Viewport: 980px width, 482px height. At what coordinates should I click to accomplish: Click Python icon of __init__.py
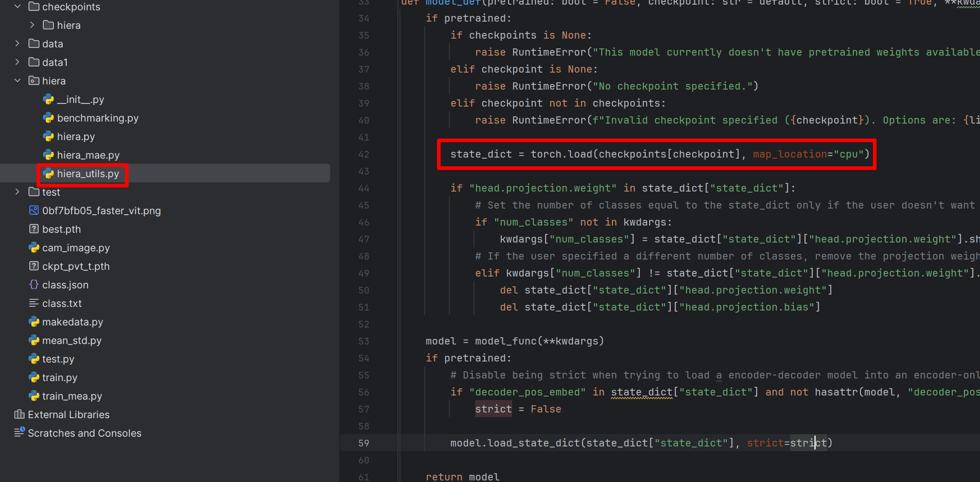pos(49,99)
